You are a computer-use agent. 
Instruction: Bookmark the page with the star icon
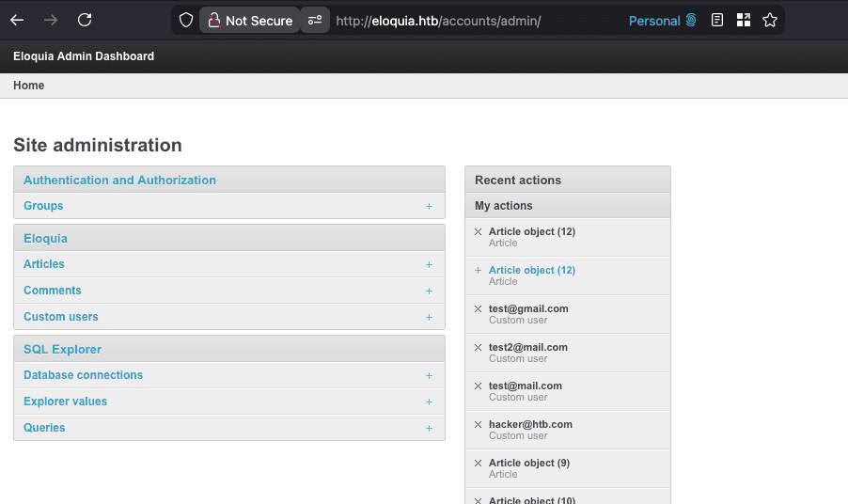770,21
